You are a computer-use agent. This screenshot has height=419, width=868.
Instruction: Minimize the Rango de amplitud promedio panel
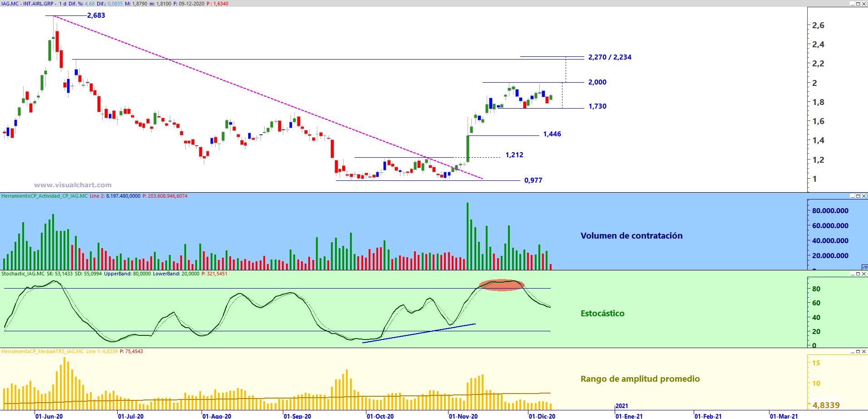coord(852,351)
